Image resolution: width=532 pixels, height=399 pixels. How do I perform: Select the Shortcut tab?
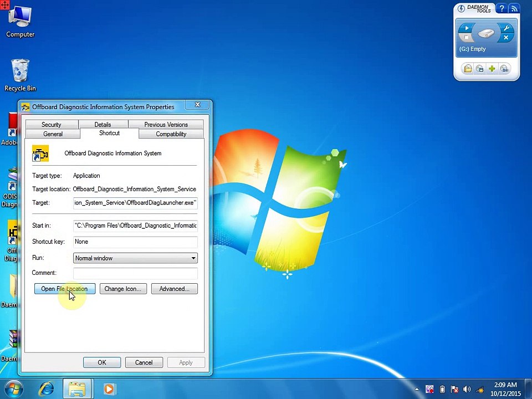point(109,133)
